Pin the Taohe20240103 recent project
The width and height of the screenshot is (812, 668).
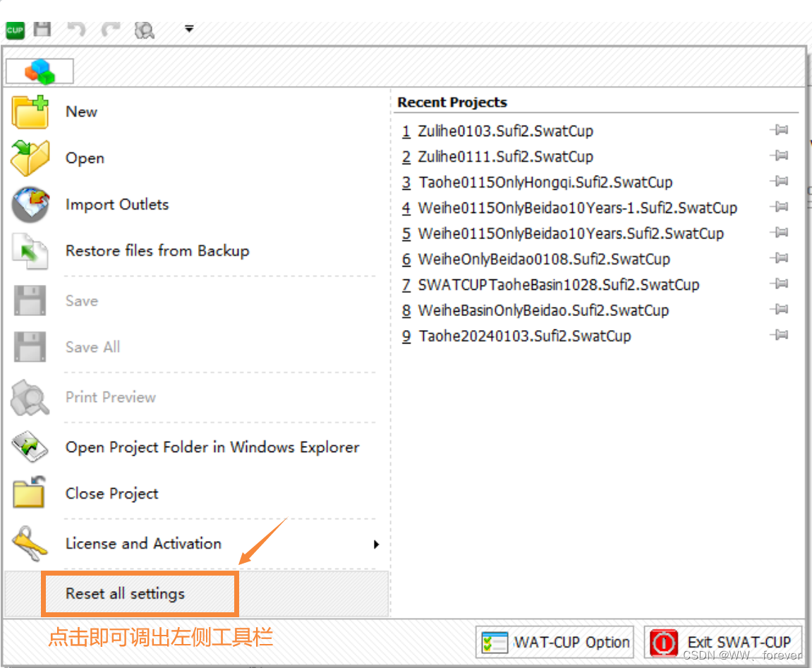780,335
